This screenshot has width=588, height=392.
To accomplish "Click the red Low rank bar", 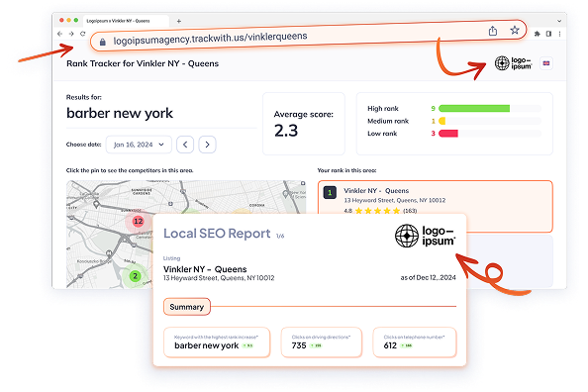I will click(x=448, y=134).
